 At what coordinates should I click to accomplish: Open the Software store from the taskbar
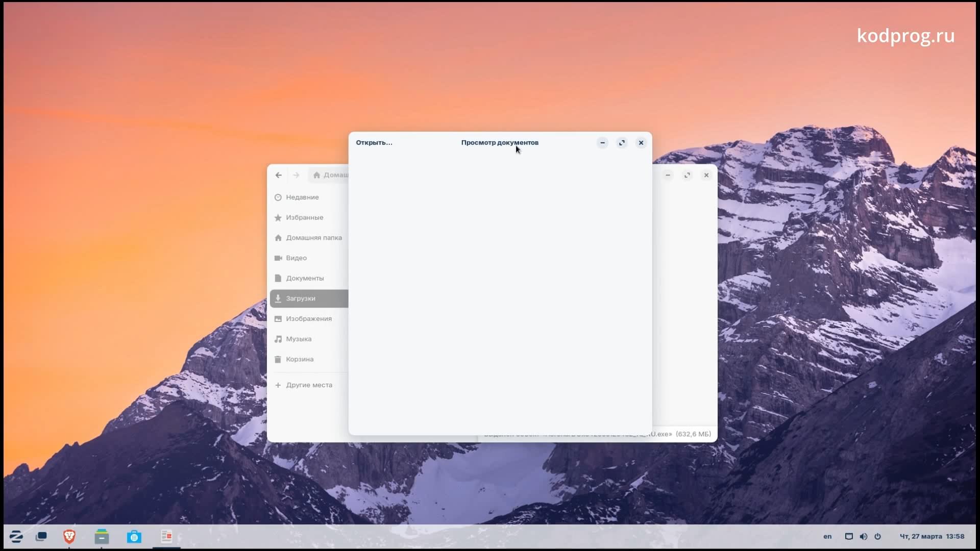pyautogui.click(x=134, y=537)
